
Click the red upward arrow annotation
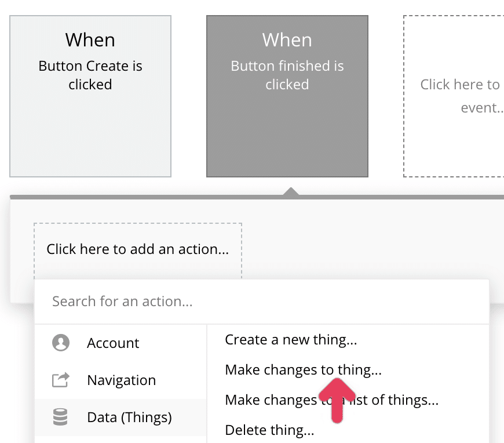337,399
